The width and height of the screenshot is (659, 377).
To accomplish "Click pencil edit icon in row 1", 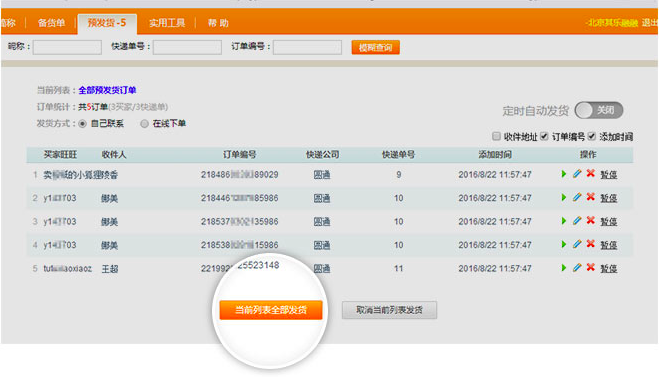I will [577, 174].
